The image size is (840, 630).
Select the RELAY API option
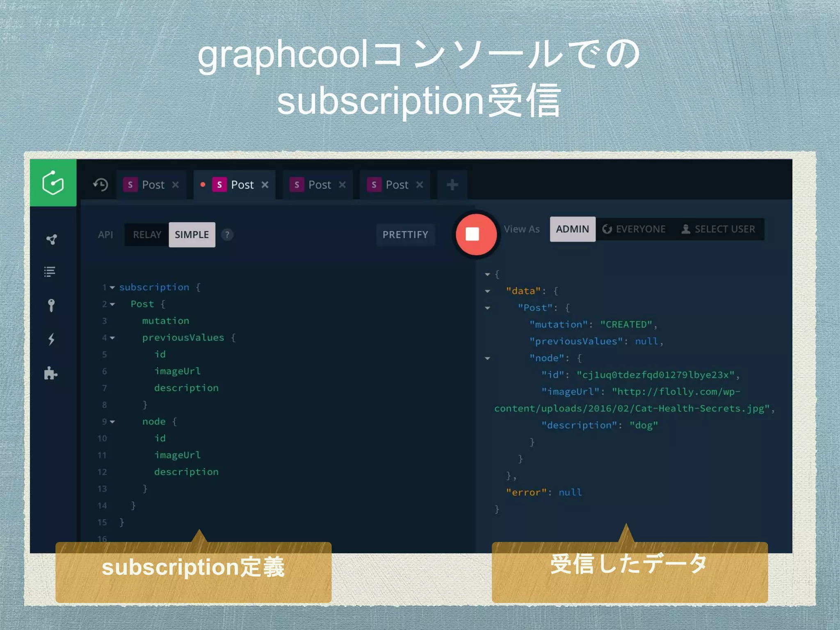[147, 235]
